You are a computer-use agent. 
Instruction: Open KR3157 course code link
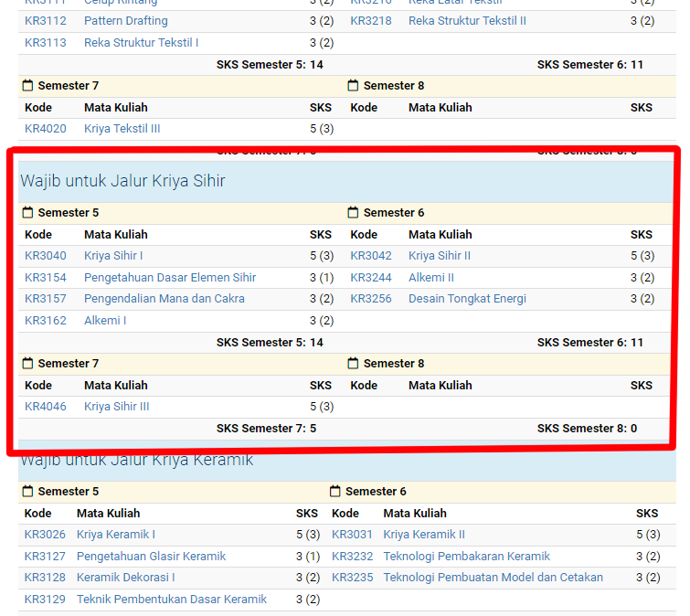pos(46,298)
